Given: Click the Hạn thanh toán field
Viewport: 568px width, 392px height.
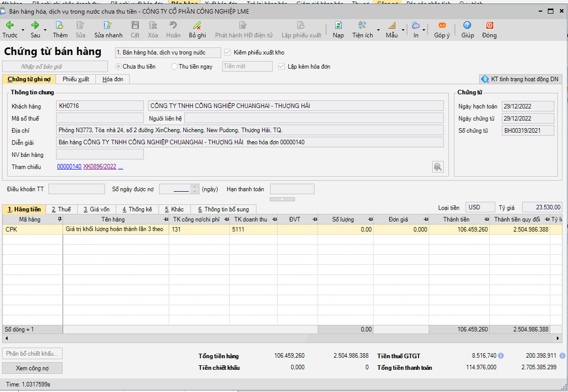Looking at the screenshot, I should (292, 189).
